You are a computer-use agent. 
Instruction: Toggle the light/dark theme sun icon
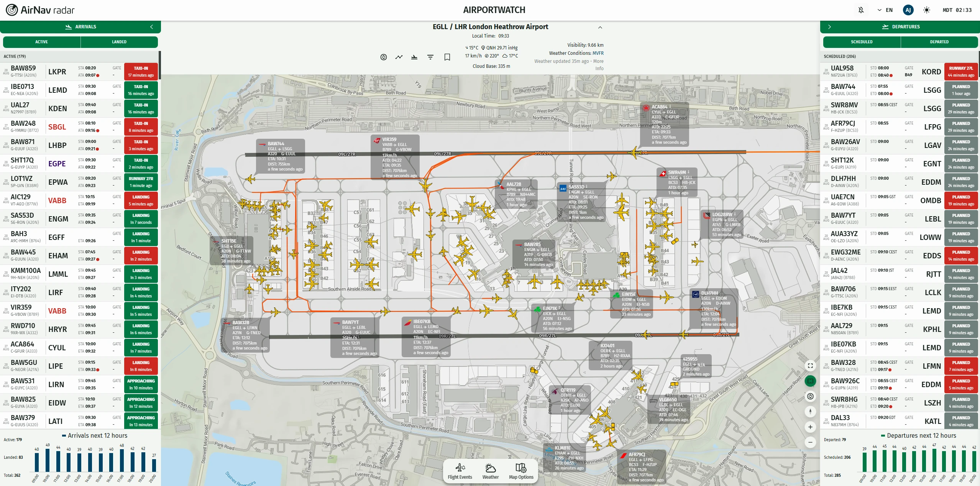click(x=927, y=10)
